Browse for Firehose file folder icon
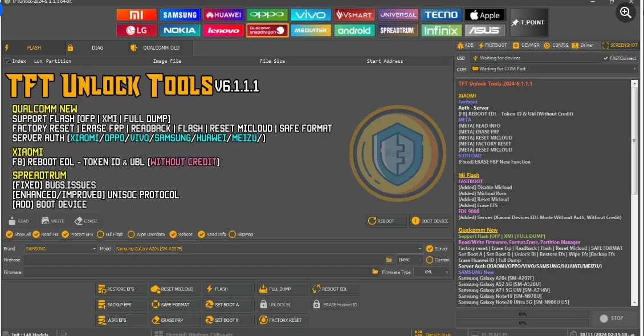 pyautogui.click(x=389, y=260)
